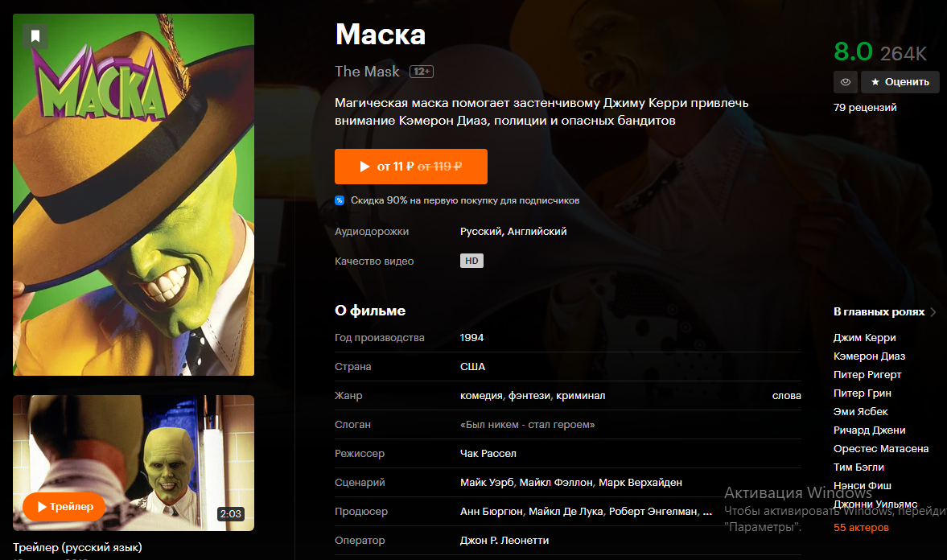Click Оценить button to rate movie
Screen dimensions: 947x560
(x=900, y=82)
